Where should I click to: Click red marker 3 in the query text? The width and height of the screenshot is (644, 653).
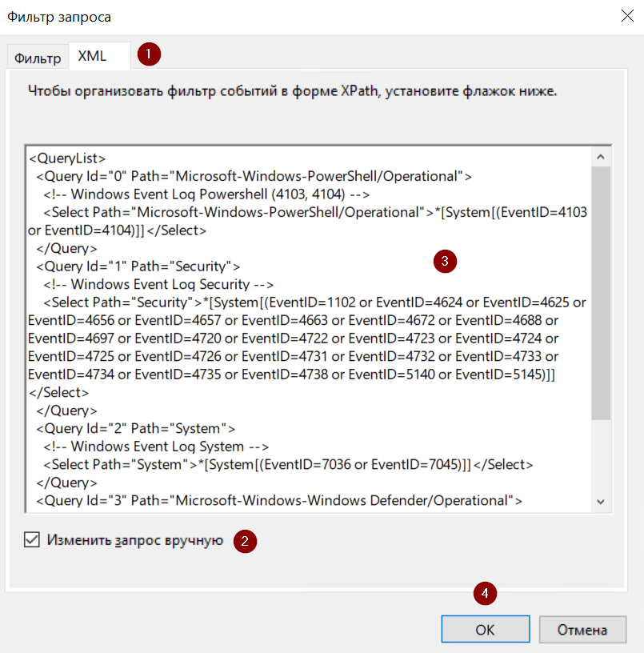[445, 262]
